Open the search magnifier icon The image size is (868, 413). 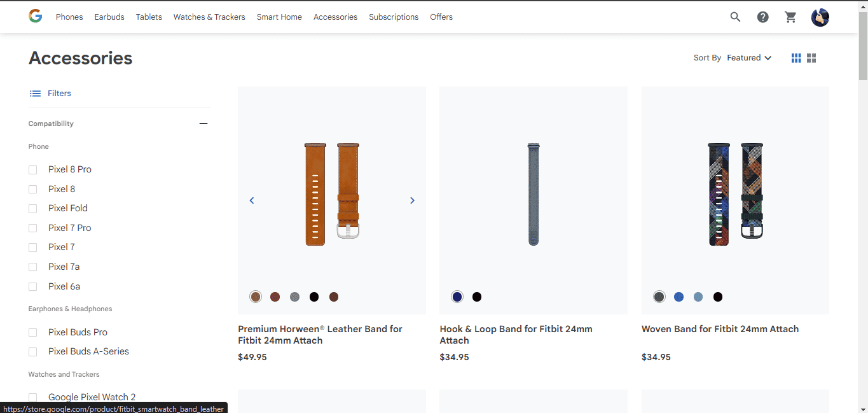point(735,17)
